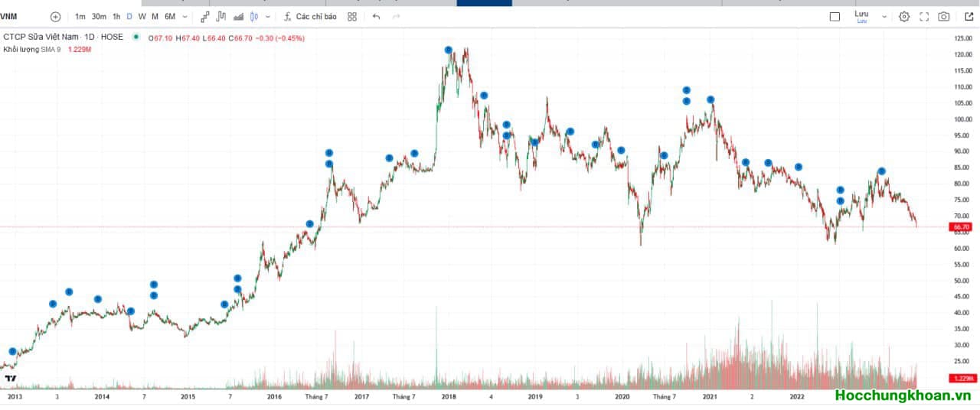The width and height of the screenshot is (980, 410).
Task: Open the chart layout grid icon
Action: click(351, 17)
